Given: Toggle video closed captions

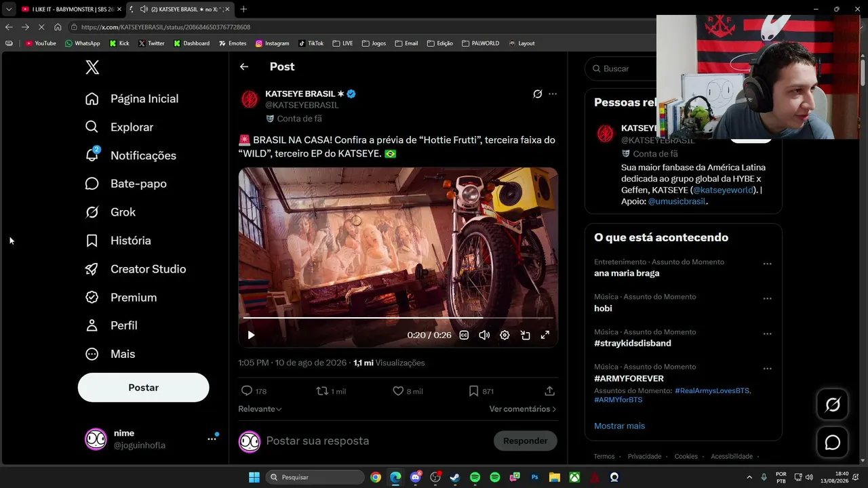Looking at the screenshot, I should 464,335.
